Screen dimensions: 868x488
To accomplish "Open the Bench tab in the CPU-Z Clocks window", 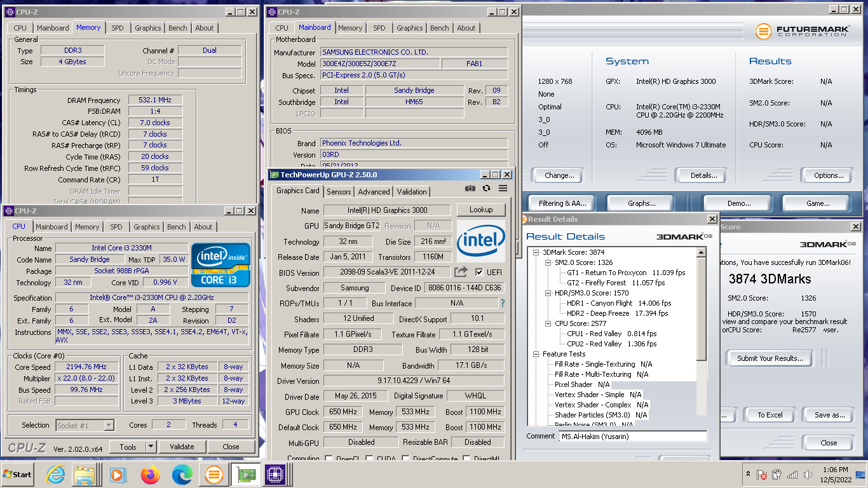I will tap(177, 227).
